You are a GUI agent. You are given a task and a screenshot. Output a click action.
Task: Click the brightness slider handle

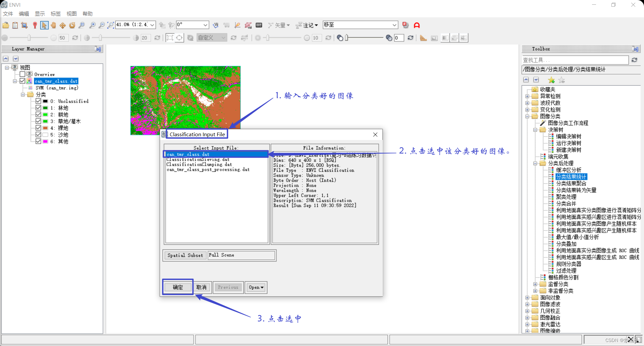(29, 38)
